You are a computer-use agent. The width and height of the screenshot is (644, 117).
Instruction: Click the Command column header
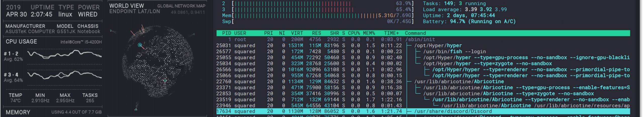[415, 33]
